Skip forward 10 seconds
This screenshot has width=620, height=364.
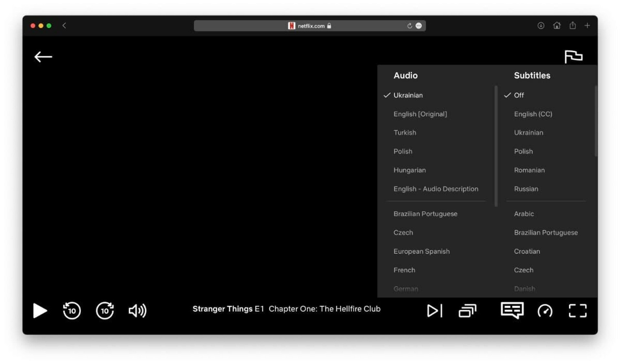(x=105, y=310)
